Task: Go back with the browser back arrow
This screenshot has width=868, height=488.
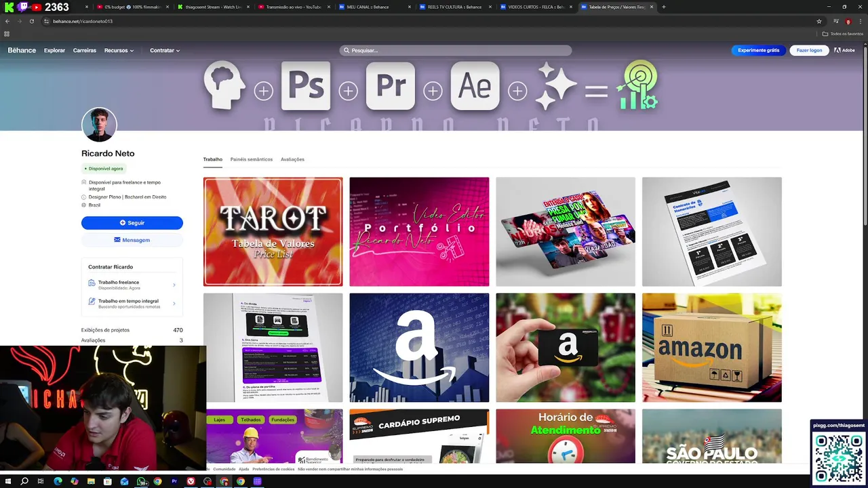Action: pyautogui.click(x=7, y=21)
